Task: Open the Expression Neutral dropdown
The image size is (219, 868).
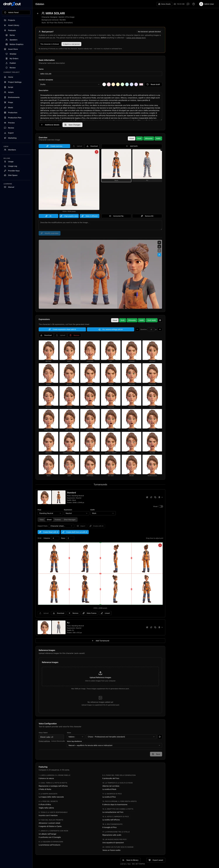Action: (76, 513)
